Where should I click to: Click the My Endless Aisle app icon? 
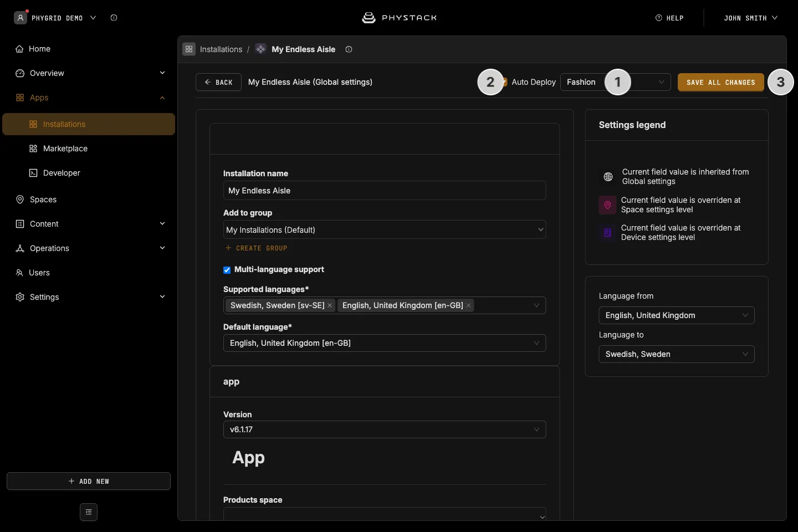pos(260,49)
